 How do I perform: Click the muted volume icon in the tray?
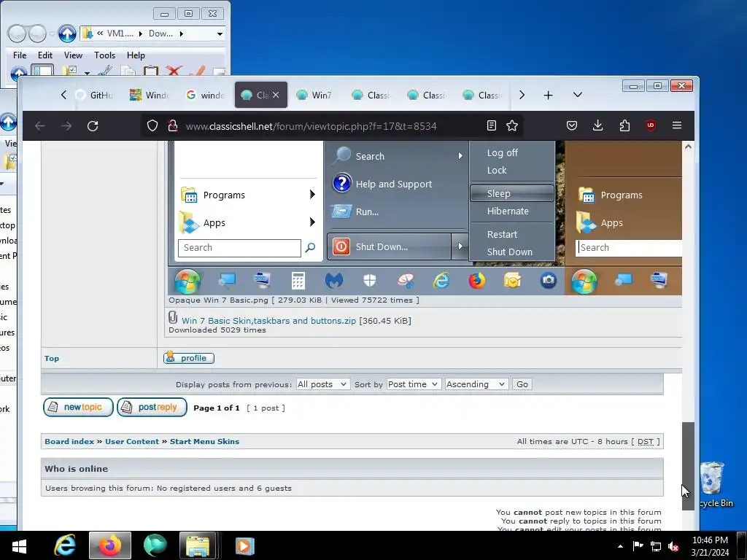[x=673, y=547]
